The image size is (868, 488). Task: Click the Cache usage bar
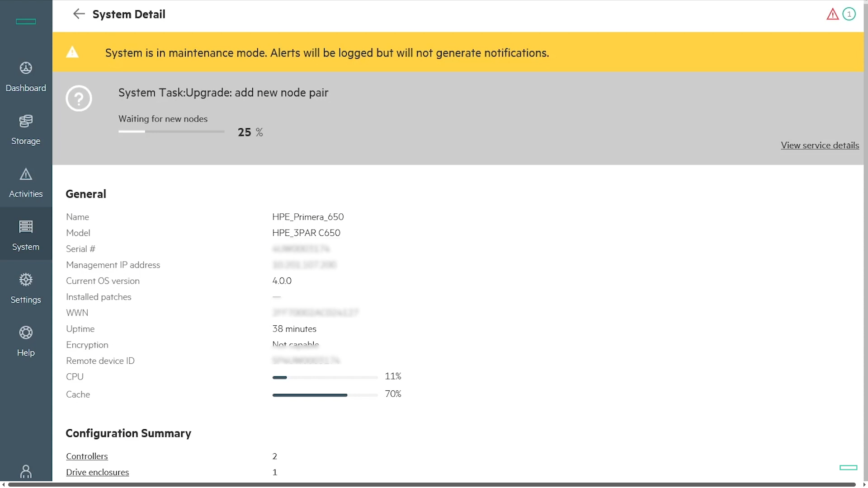325,395
